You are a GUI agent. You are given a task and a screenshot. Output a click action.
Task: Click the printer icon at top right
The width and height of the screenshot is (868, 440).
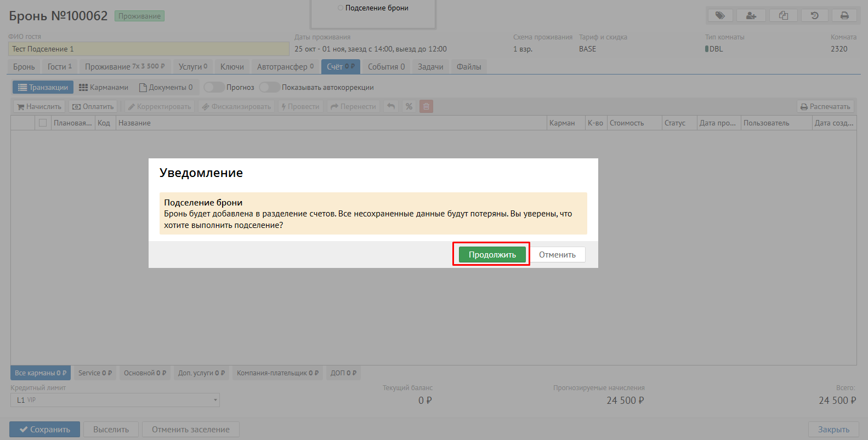[844, 15]
